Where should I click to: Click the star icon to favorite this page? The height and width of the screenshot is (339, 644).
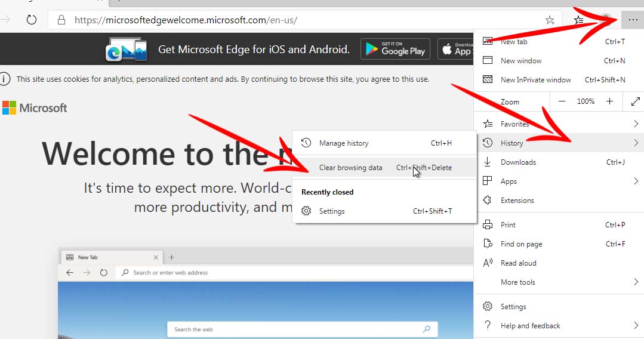[550, 20]
